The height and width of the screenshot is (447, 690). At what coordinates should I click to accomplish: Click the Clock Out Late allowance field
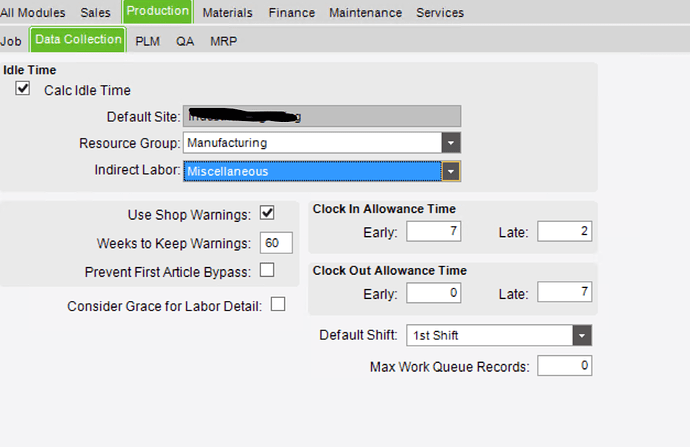565,292
